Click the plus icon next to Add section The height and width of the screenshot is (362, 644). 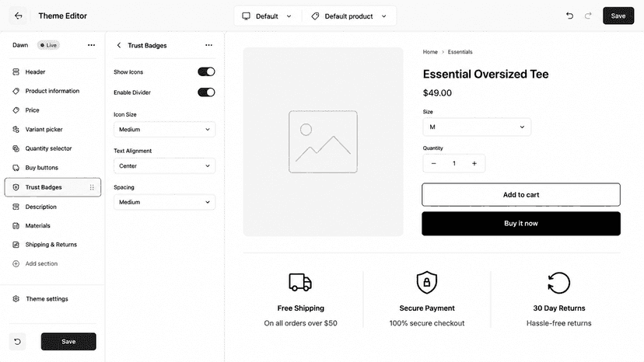point(16,263)
